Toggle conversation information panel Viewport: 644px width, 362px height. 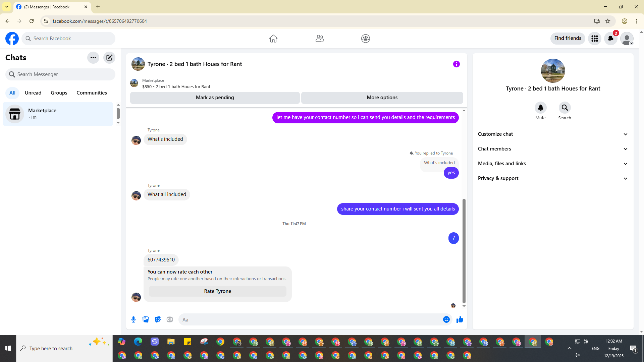456,64
